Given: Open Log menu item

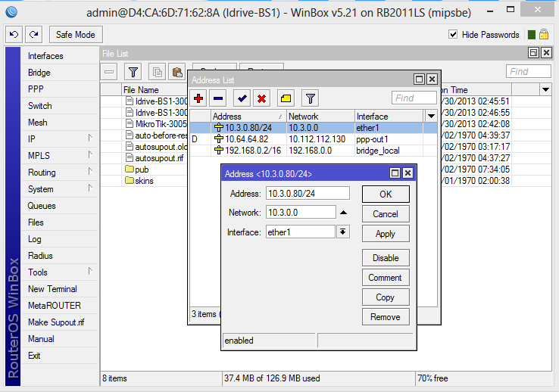Looking at the screenshot, I should click(x=60, y=239).
